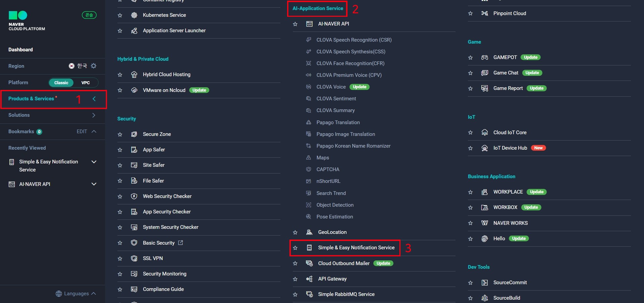Open Region settings gear icon
The width and height of the screenshot is (644, 303).
pos(94,66)
